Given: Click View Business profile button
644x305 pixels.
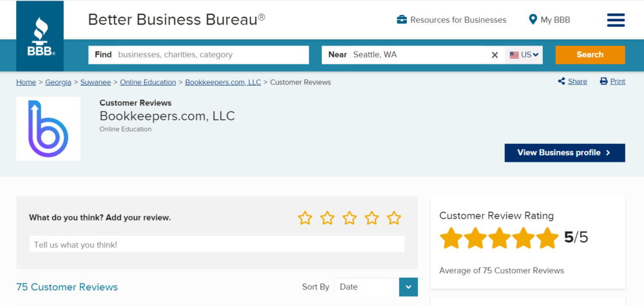Looking at the screenshot, I should 565,153.
